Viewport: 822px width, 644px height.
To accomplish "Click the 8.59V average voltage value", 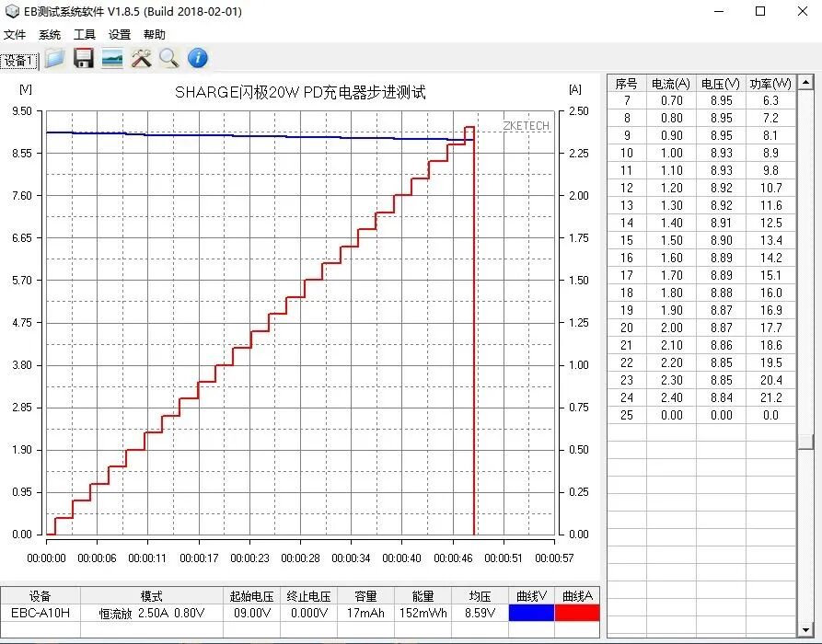I will 480,613.
